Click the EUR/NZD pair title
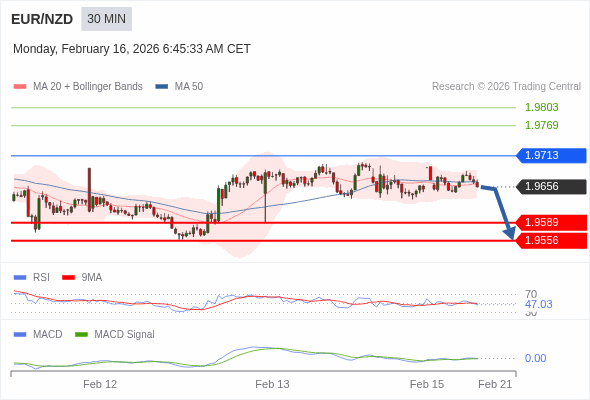Viewport: 590px width, 400px height. 42,19
